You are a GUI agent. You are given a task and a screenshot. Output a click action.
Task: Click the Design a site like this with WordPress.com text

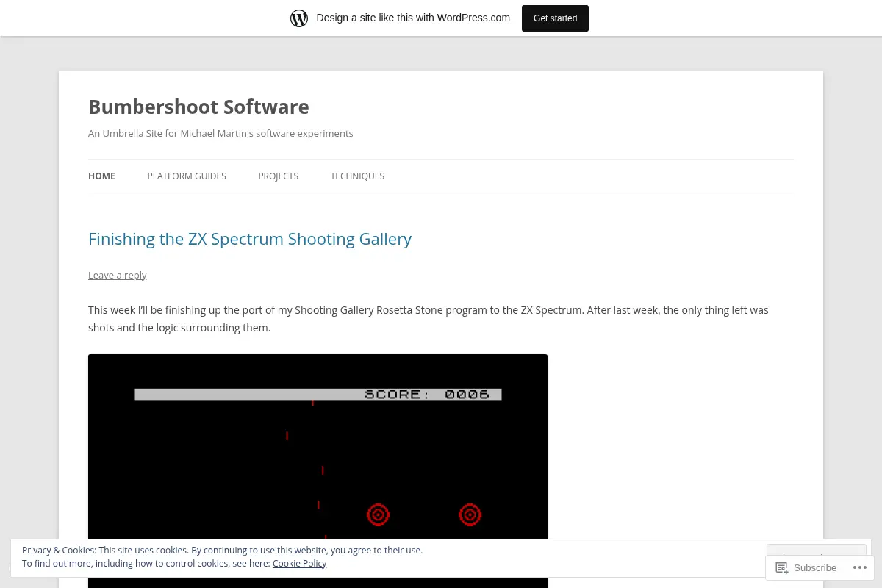(413, 18)
